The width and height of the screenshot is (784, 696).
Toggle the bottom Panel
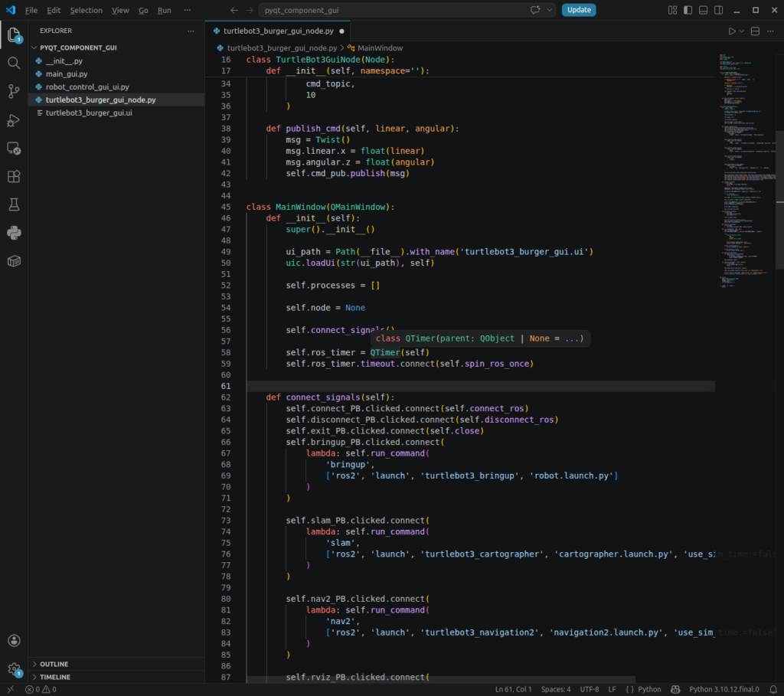tap(703, 10)
